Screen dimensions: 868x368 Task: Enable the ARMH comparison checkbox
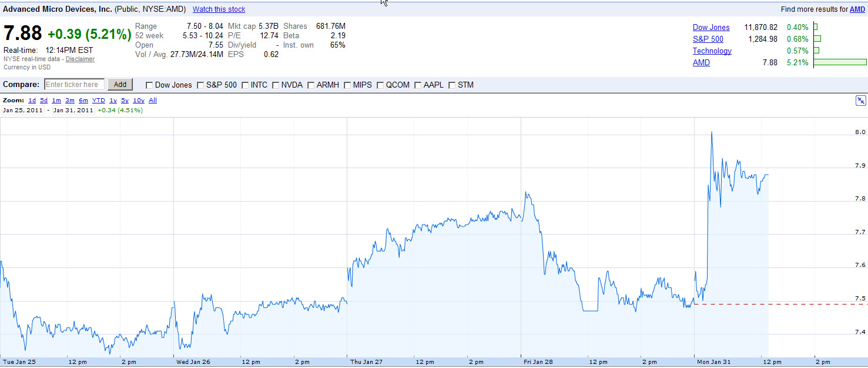[310, 85]
